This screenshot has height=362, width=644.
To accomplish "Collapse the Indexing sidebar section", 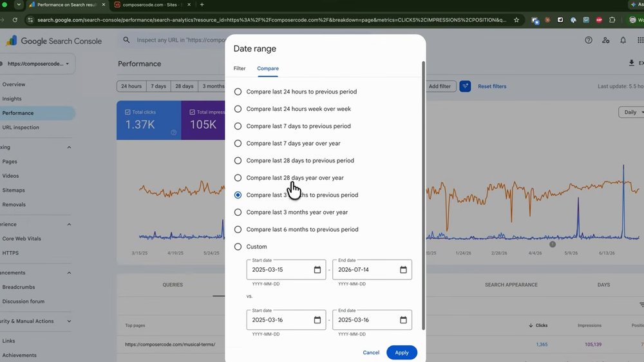I will 69,147.
